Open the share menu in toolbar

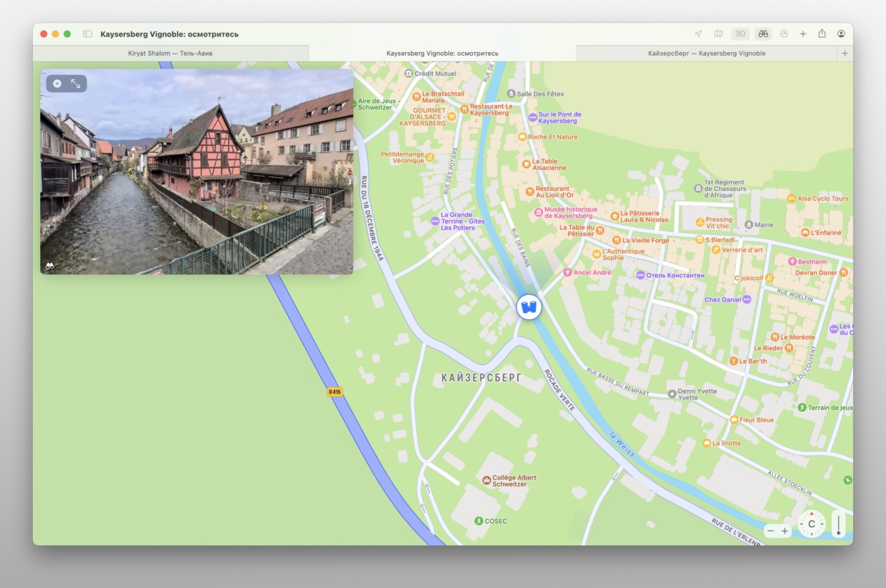822,34
